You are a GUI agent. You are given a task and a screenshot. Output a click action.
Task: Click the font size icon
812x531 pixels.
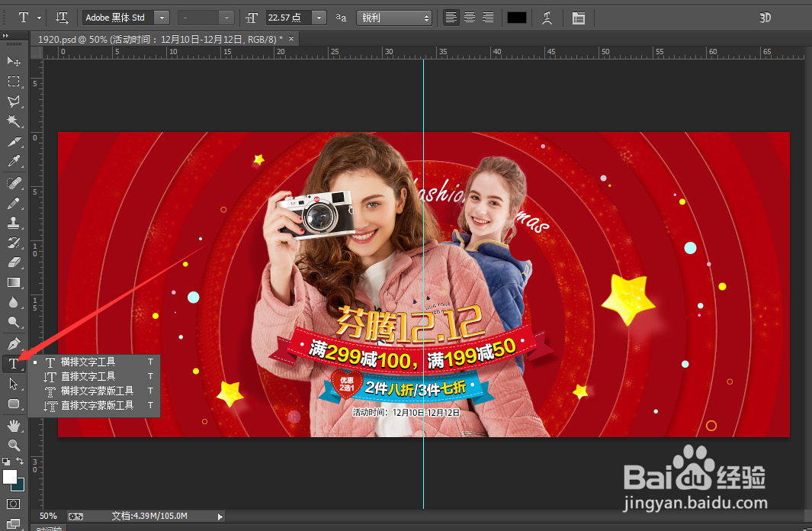pyautogui.click(x=252, y=18)
